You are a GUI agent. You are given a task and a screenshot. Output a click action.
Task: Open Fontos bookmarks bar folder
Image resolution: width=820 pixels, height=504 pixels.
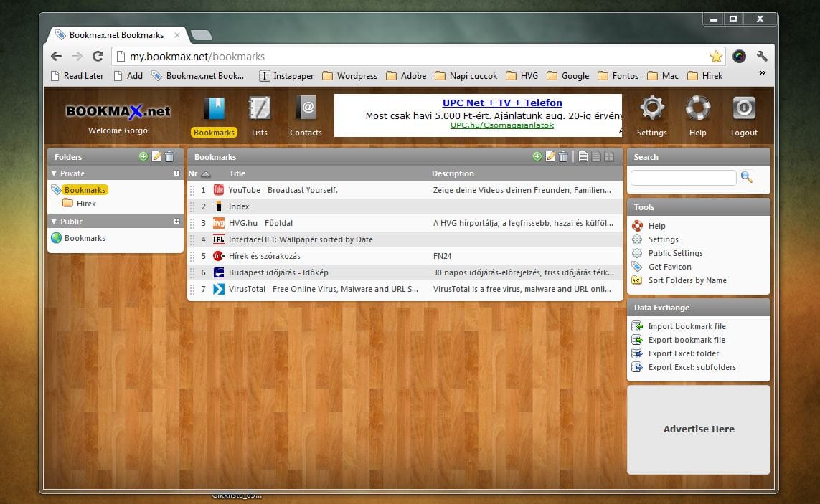[618, 76]
